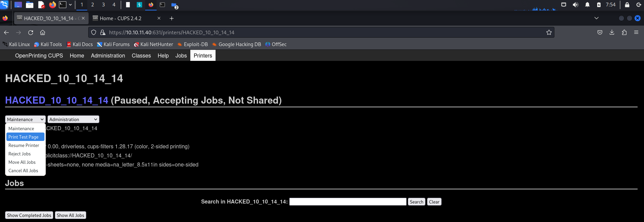This screenshot has height=222, width=644.
Task: Choose Print Test Page option
Action: 25,137
